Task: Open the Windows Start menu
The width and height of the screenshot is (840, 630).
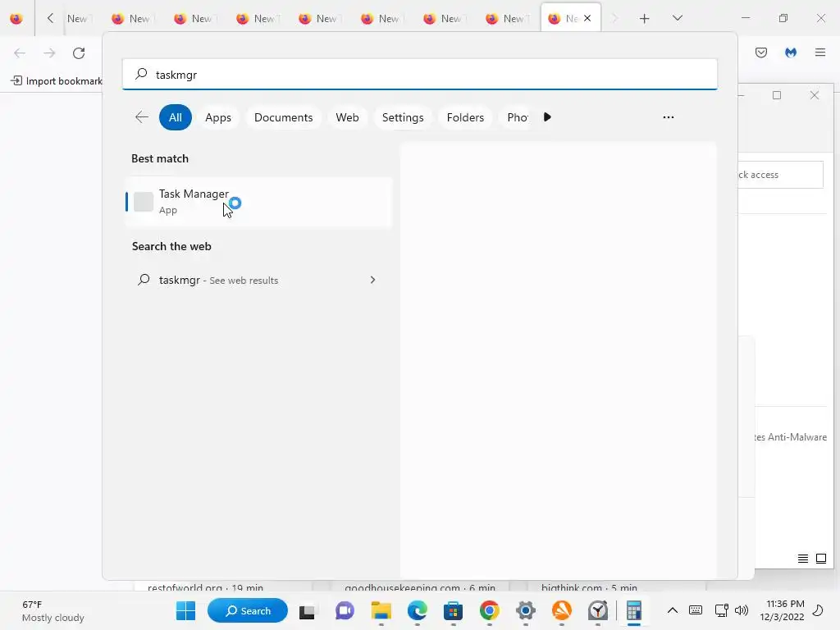Action: pos(186,610)
